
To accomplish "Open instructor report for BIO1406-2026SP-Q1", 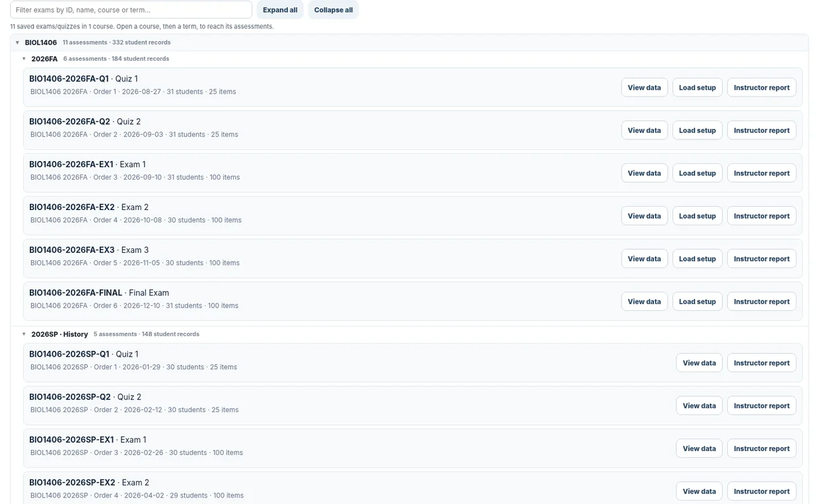I will 762,363.
